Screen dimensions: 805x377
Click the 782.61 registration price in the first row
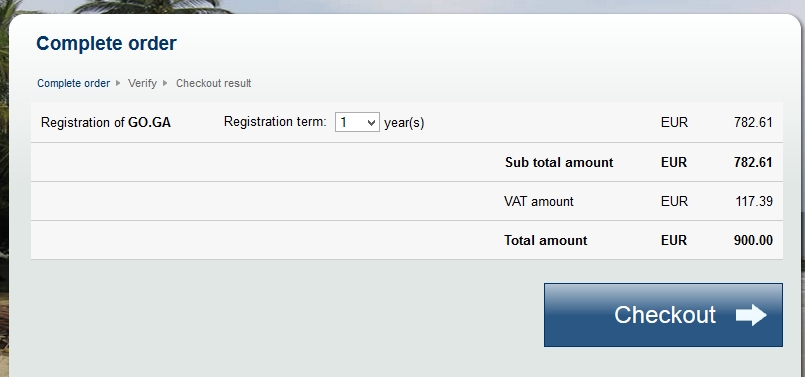click(753, 122)
